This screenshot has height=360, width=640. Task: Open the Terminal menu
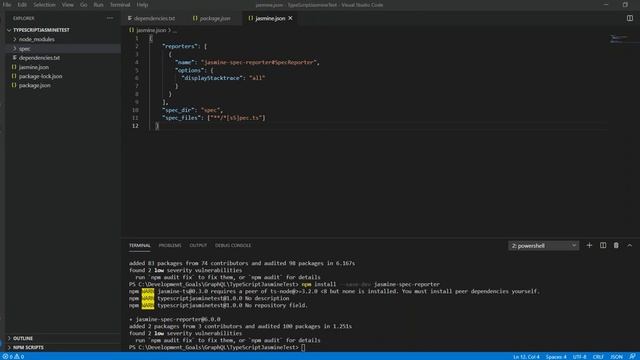120,5
